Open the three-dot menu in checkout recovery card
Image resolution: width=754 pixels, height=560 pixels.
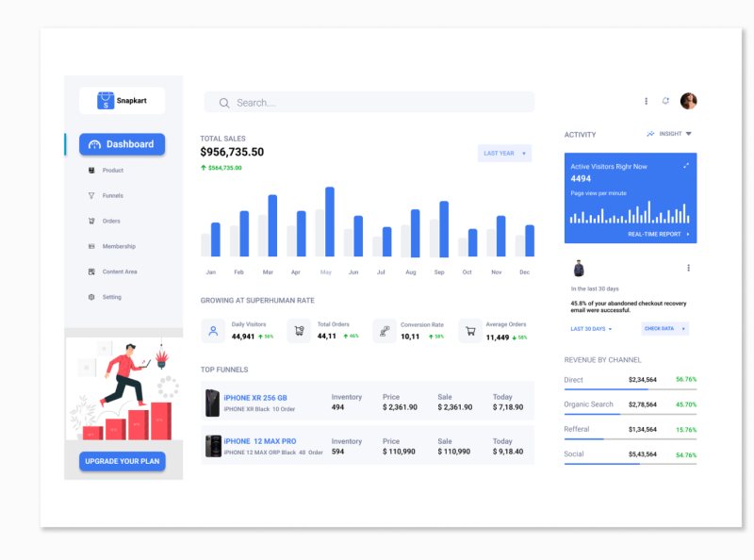pyautogui.click(x=689, y=269)
